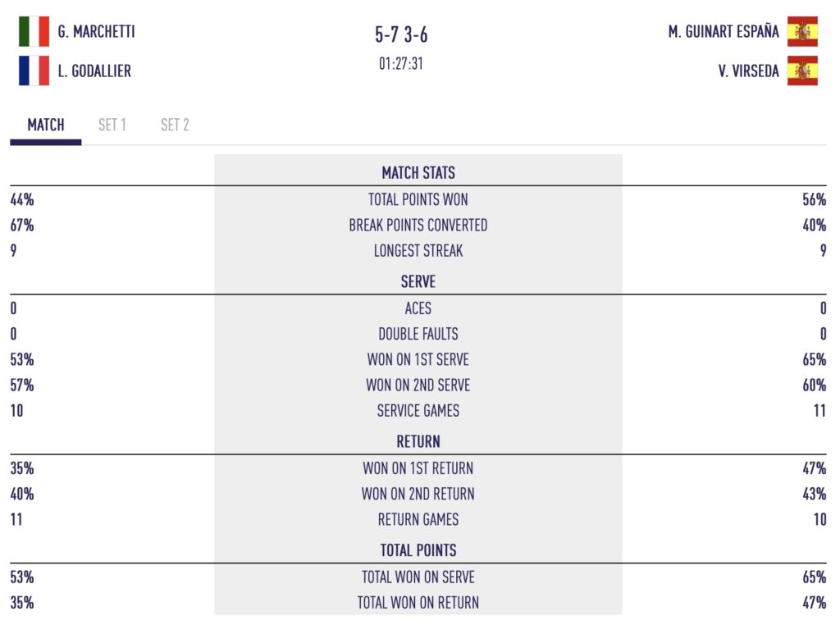Image resolution: width=840 pixels, height=625 pixels.
Task: Click the MATCH STATS section header
Action: (418, 173)
